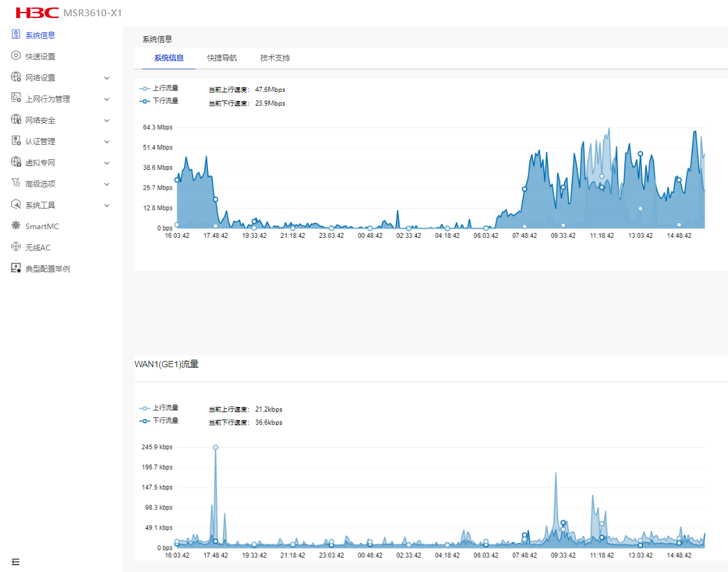The image size is (728, 572).
Task: Toggle 上行流量 legend in WAN1 chart
Action: 159,408
